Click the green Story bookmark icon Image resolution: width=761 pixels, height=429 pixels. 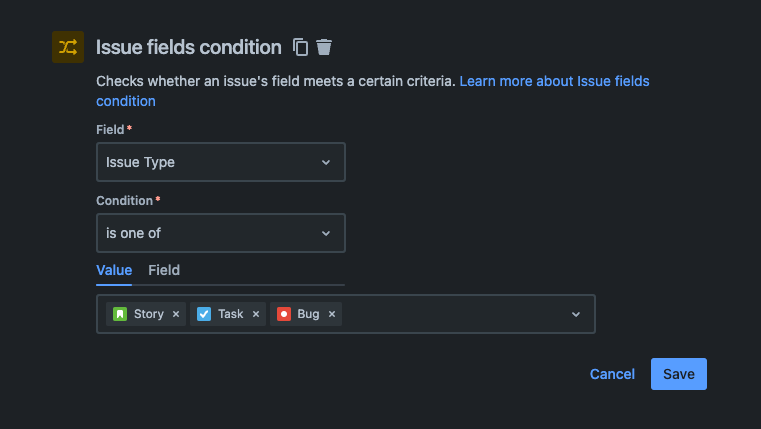tap(120, 314)
